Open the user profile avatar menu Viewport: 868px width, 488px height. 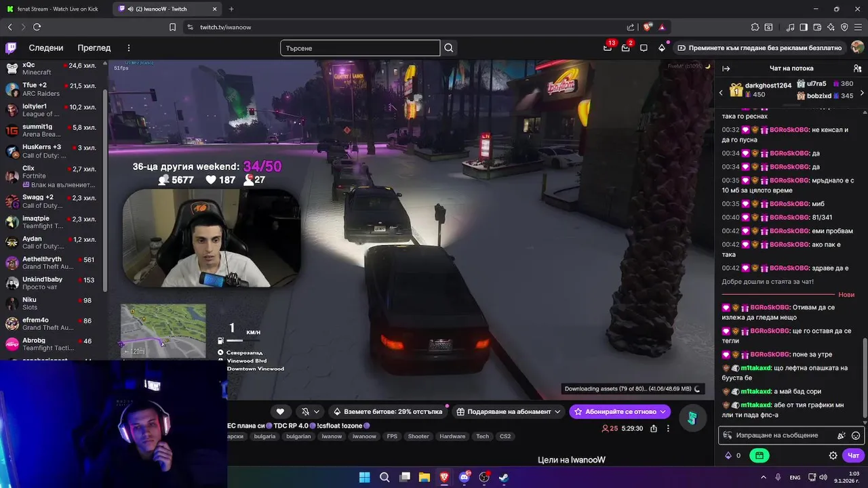point(857,48)
